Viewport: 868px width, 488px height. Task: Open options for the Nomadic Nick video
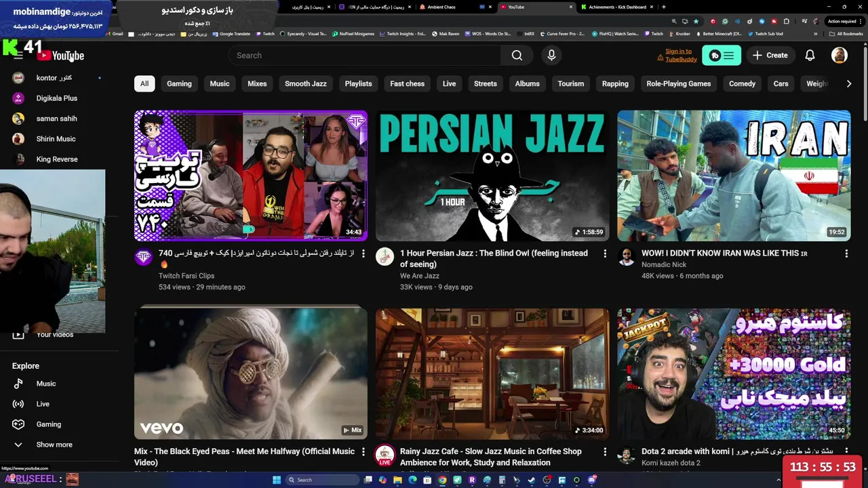(846, 253)
